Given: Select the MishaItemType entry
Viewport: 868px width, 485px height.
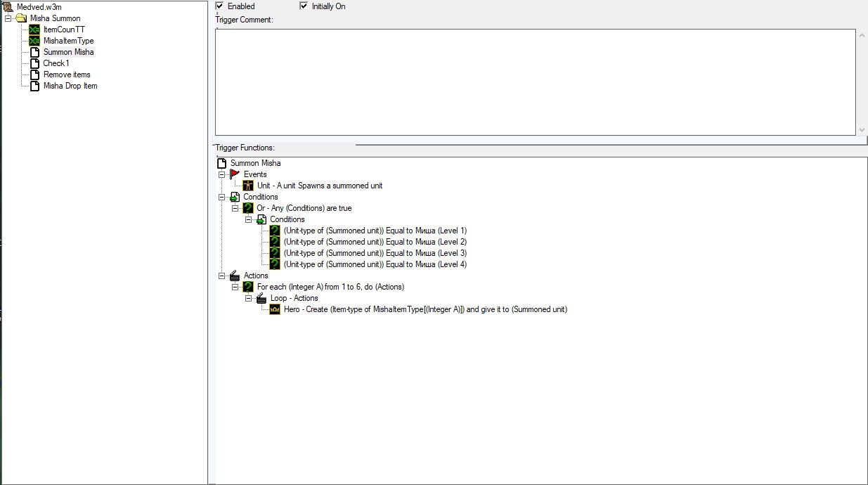Looking at the screenshot, I should click(x=68, y=41).
